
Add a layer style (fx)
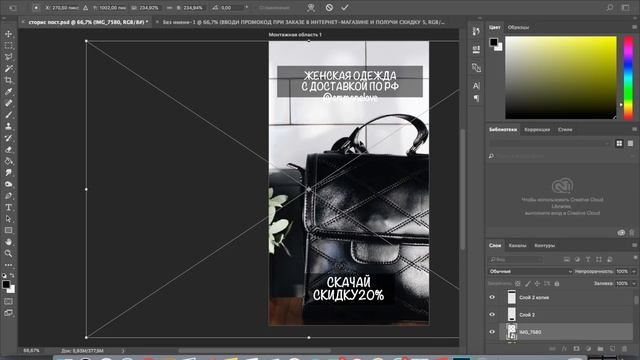[x=564, y=349]
